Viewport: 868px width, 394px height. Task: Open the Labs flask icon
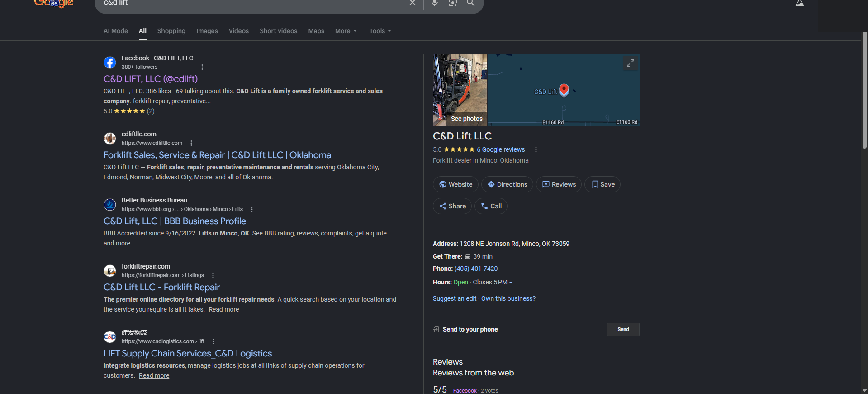(800, 3)
